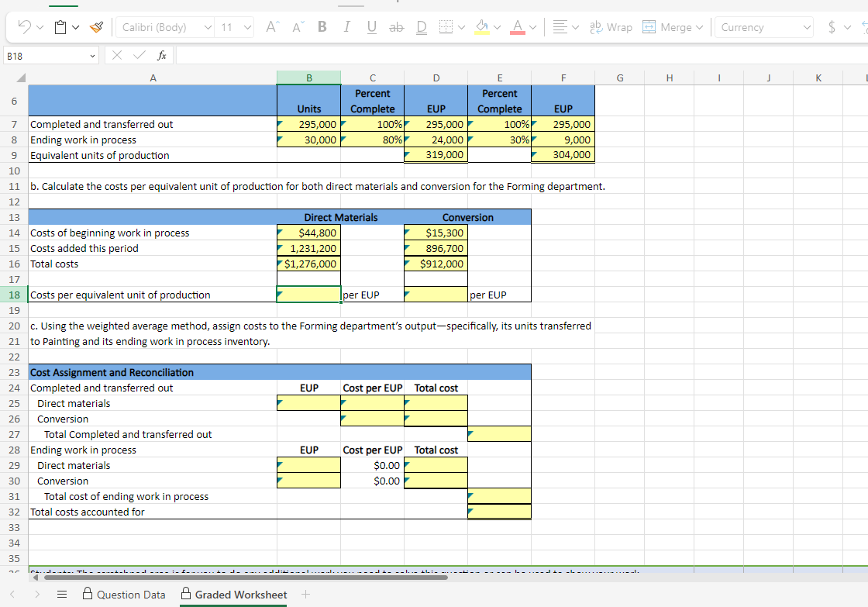Click the Double Underline icon

[421, 26]
